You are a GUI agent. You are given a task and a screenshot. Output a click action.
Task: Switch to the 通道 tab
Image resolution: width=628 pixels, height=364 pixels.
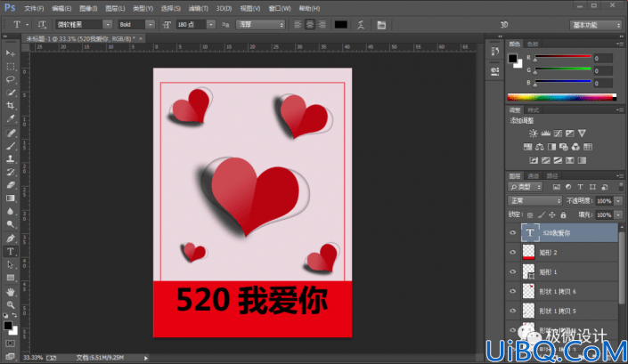(534, 176)
